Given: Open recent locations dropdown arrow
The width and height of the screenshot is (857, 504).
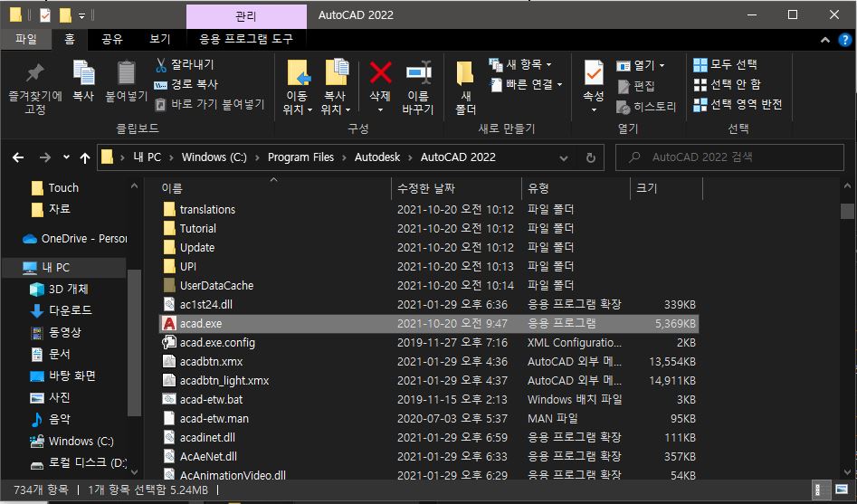Looking at the screenshot, I should pos(66,157).
